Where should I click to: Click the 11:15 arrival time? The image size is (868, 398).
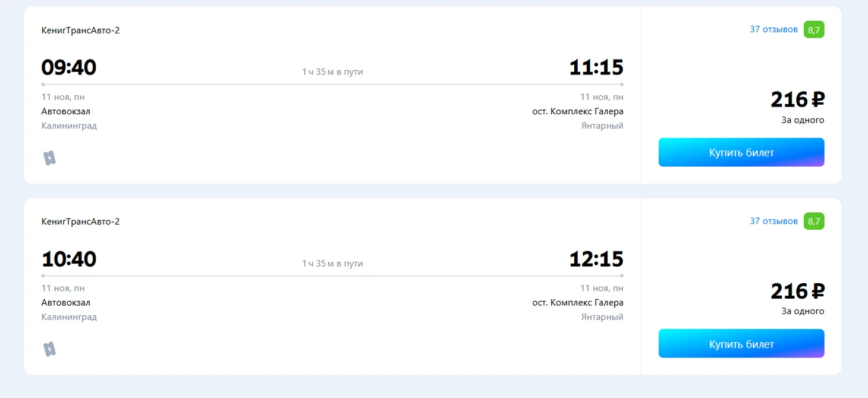click(596, 68)
